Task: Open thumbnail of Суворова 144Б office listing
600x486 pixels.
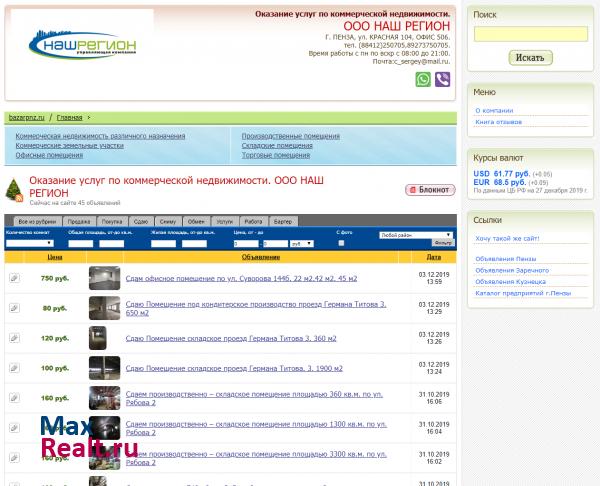Action: click(104, 278)
